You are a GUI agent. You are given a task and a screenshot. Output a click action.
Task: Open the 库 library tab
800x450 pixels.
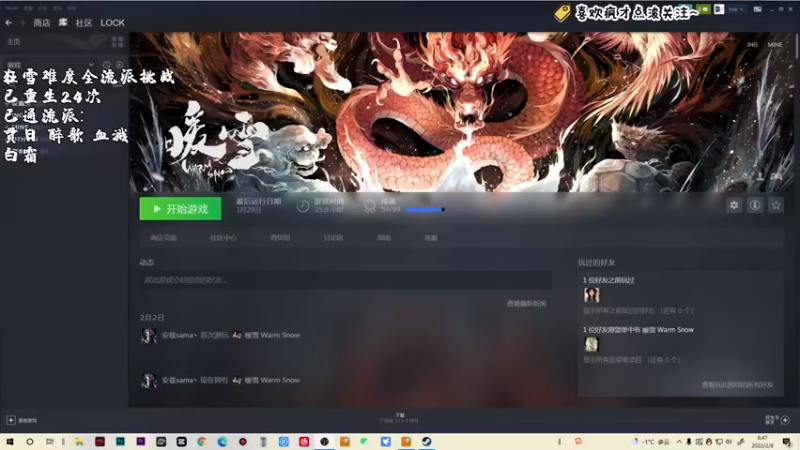(x=63, y=22)
